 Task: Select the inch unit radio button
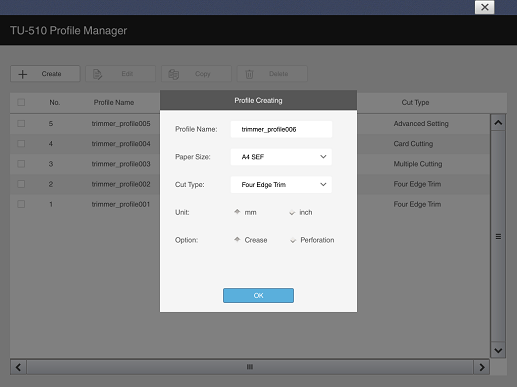[292, 212]
